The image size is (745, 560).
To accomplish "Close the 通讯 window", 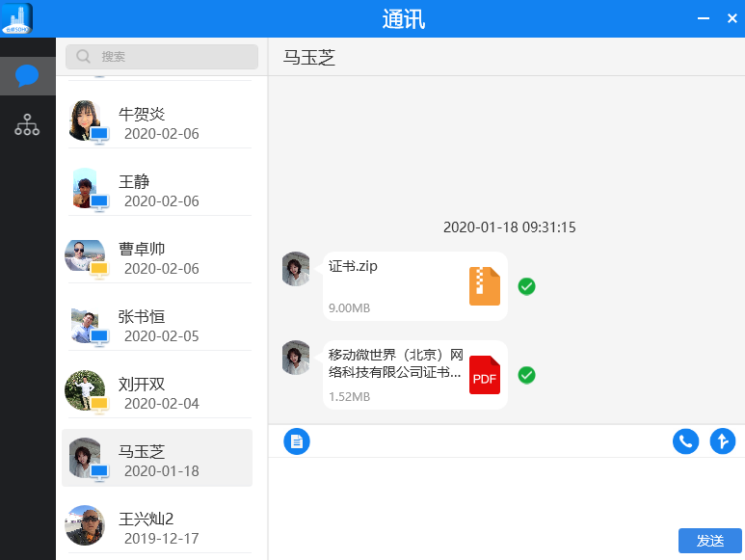I will pos(732,18).
